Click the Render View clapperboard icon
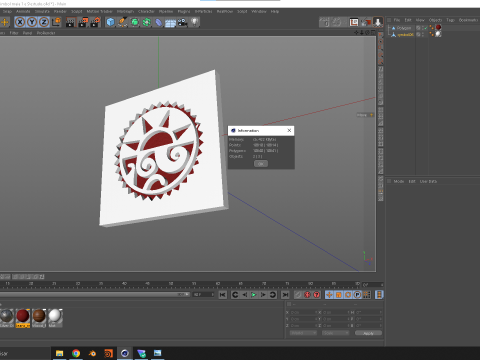Screen dimensions: 480x360 [71, 22]
